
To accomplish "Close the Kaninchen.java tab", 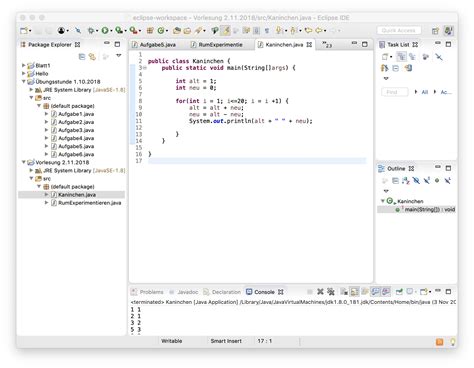I will tap(309, 45).
